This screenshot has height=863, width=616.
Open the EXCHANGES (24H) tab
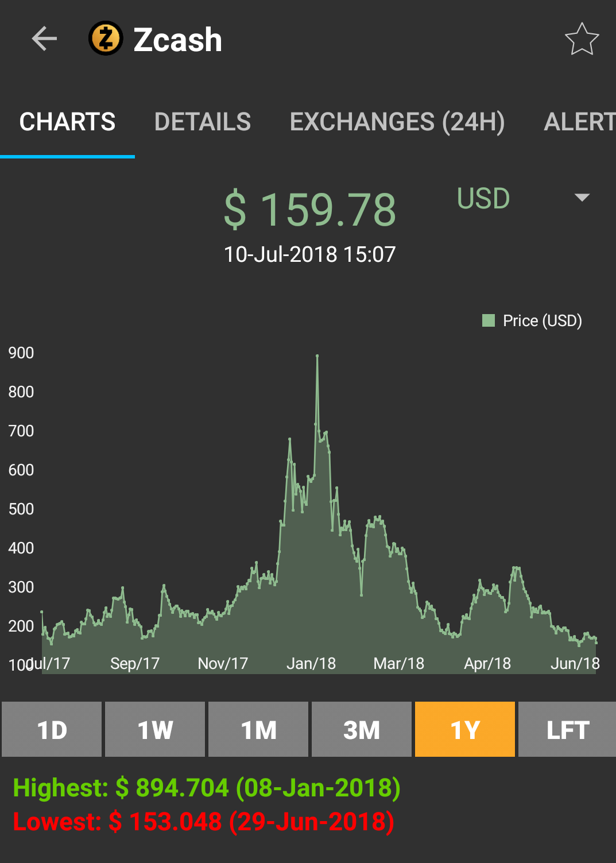(x=397, y=122)
